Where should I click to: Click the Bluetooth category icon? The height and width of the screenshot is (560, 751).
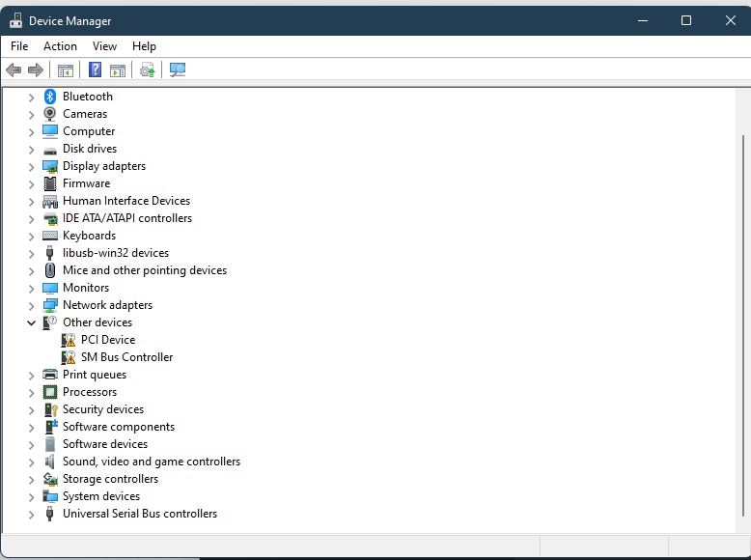point(50,97)
